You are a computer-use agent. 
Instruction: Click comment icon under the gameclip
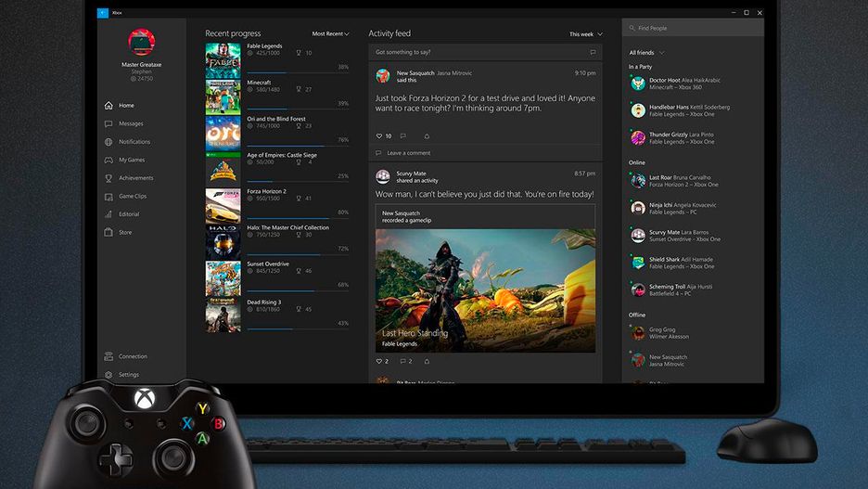(x=403, y=361)
